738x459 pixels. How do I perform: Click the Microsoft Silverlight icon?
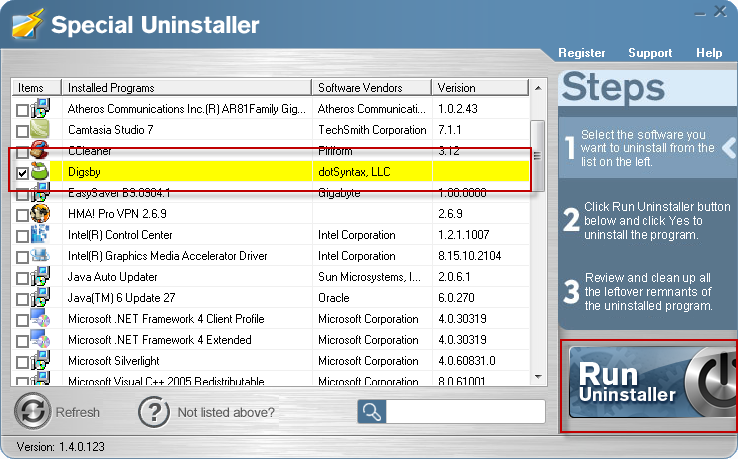(x=40, y=360)
